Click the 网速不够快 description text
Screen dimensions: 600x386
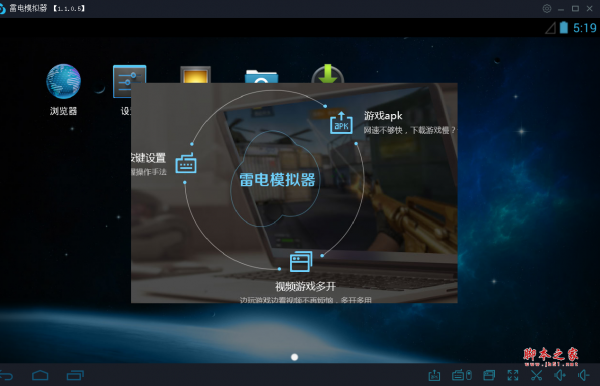coord(410,130)
